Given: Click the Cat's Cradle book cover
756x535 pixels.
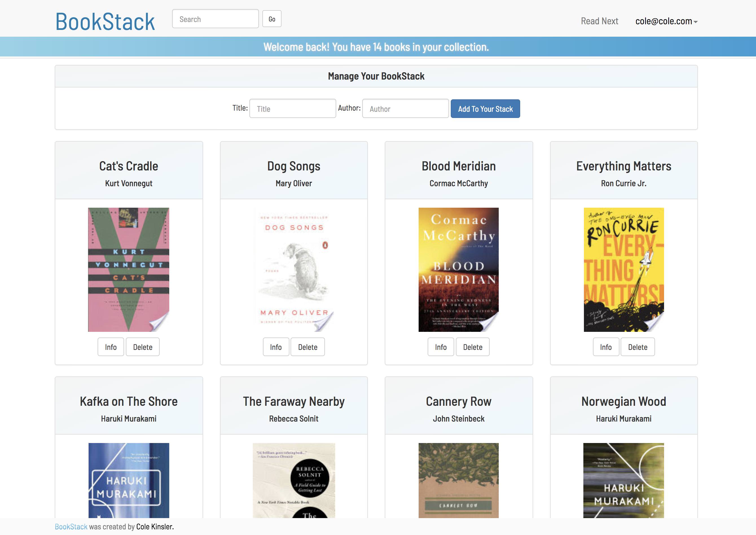Looking at the screenshot, I should coord(128,269).
